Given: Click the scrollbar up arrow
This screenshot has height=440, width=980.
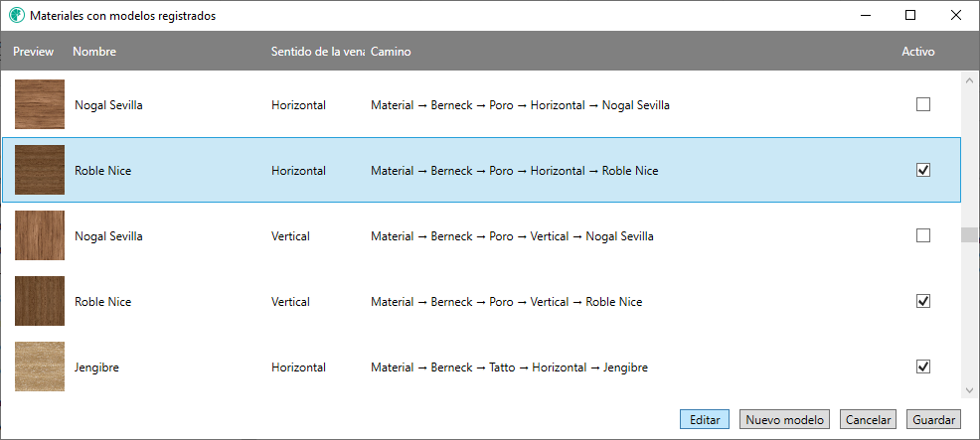Looking at the screenshot, I should pyautogui.click(x=970, y=80).
